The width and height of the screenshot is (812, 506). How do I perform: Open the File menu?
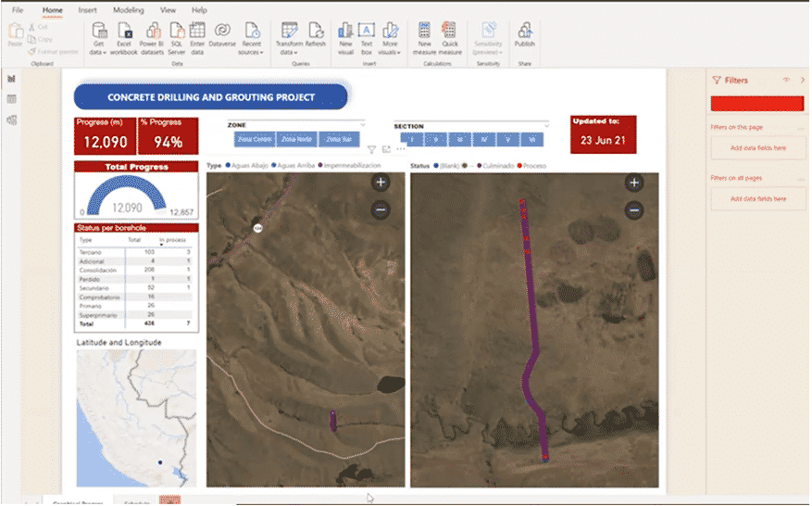[x=18, y=10]
